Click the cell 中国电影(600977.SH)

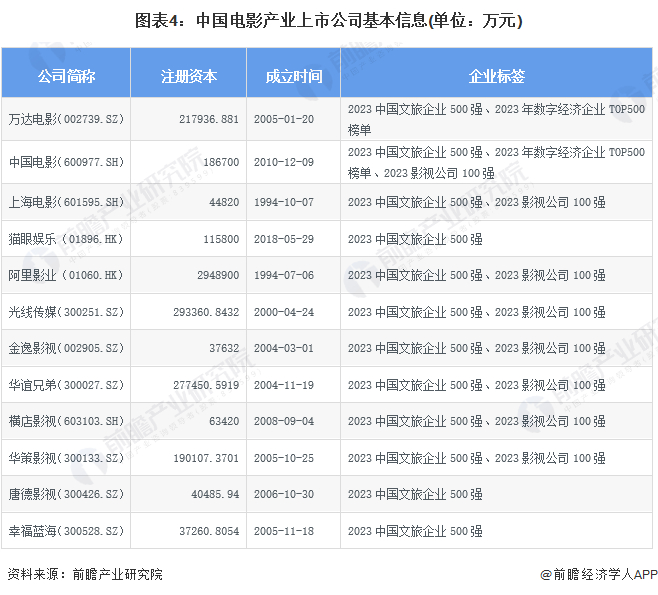tap(66, 162)
